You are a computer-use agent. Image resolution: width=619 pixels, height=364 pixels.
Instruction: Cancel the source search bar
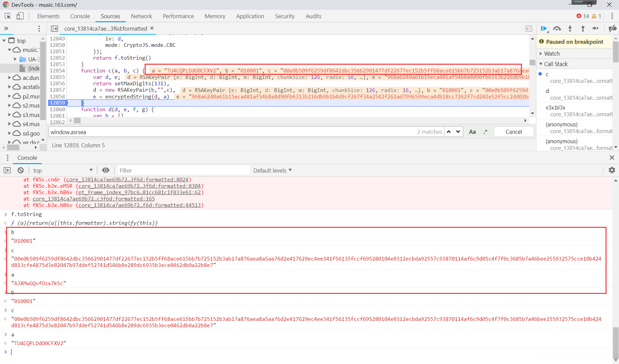click(513, 132)
